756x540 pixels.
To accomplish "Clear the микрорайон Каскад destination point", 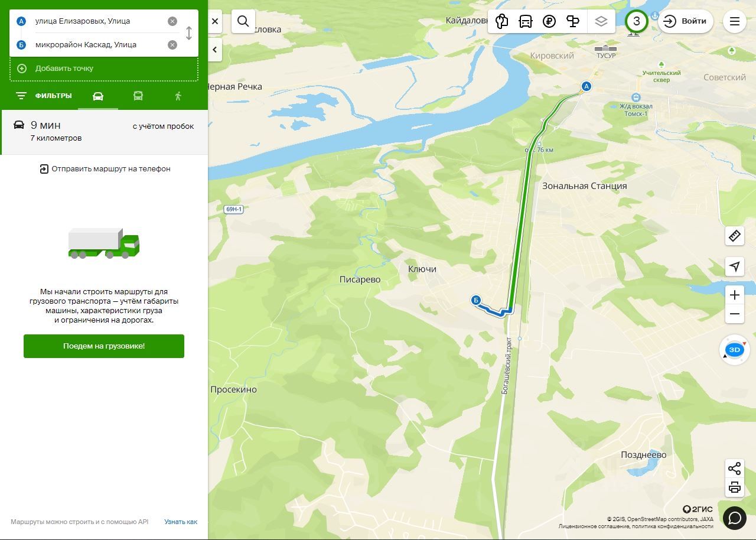I will pos(172,45).
